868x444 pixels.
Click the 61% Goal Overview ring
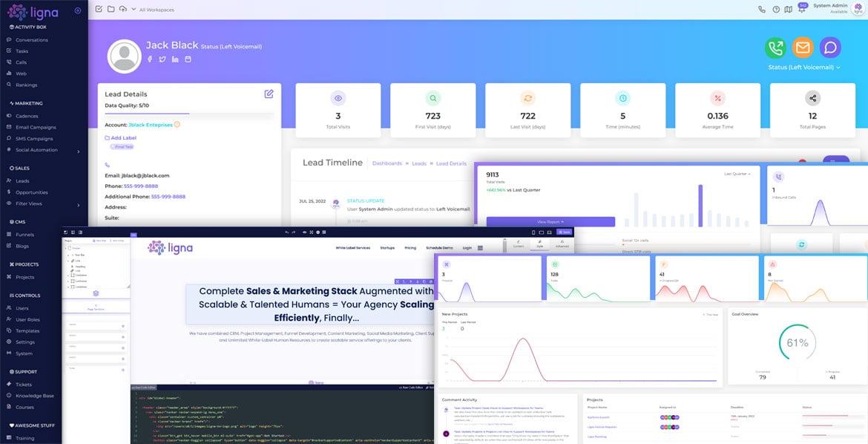click(797, 343)
